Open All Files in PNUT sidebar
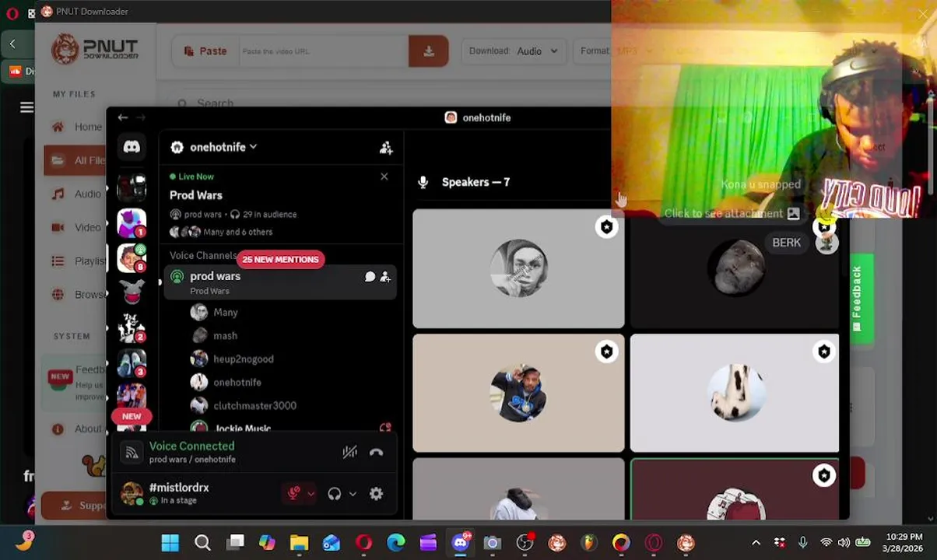937x560 pixels. pos(76,160)
